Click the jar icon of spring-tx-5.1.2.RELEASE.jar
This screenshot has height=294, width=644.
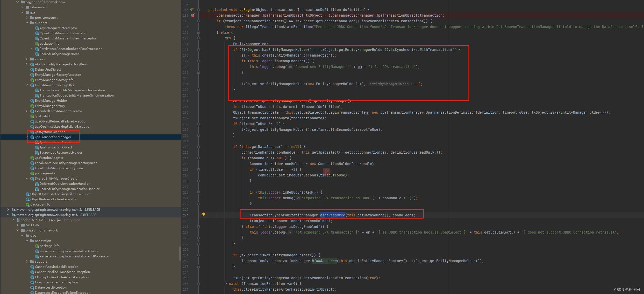coord(18,220)
